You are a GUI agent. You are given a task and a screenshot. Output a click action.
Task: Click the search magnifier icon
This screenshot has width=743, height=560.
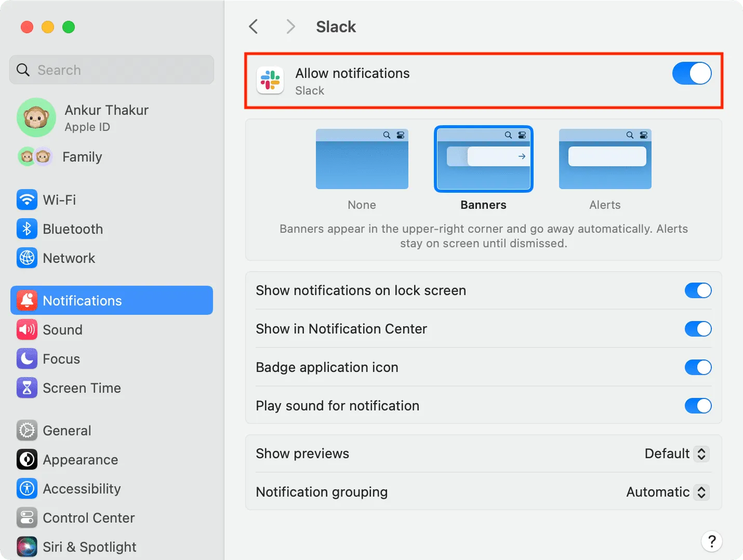[23, 70]
